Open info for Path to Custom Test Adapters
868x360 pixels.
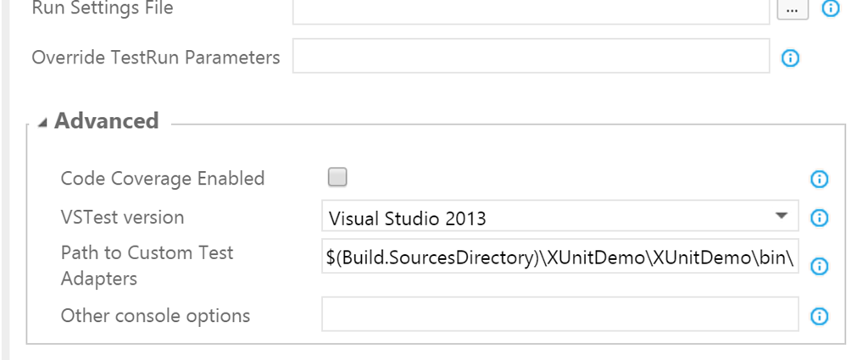[819, 267]
